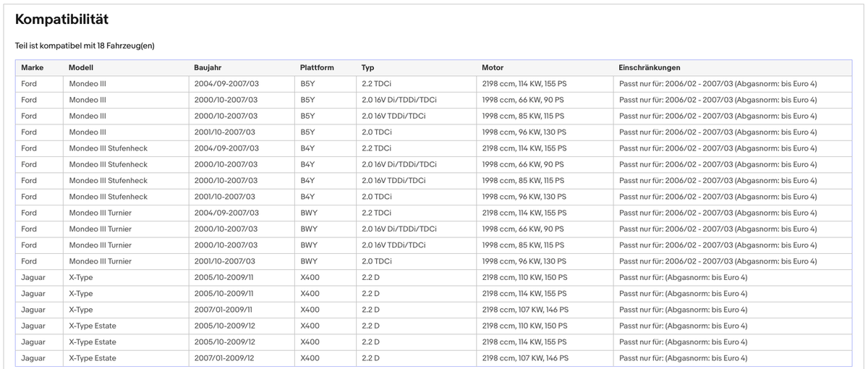This screenshot has height=369, width=868.
Task: Click Ford in the Turnier 2.2 TDCi row
Action: pos(29,213)
